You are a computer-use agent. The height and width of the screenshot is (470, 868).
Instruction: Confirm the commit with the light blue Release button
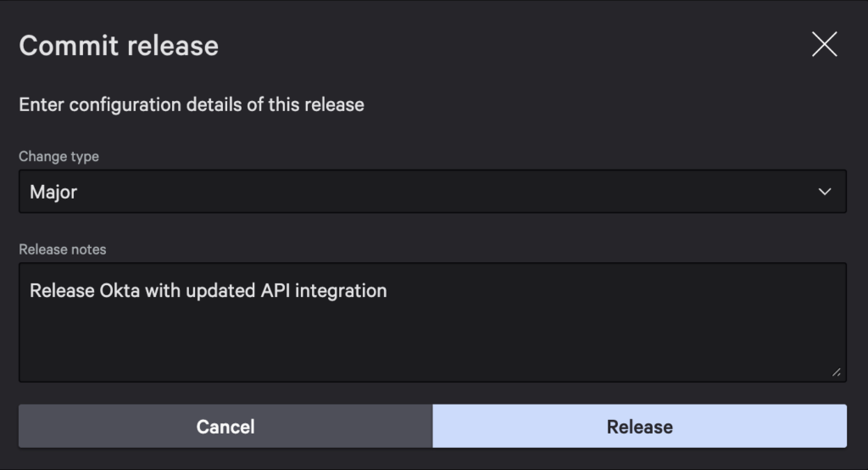click(x=639, y=426)
